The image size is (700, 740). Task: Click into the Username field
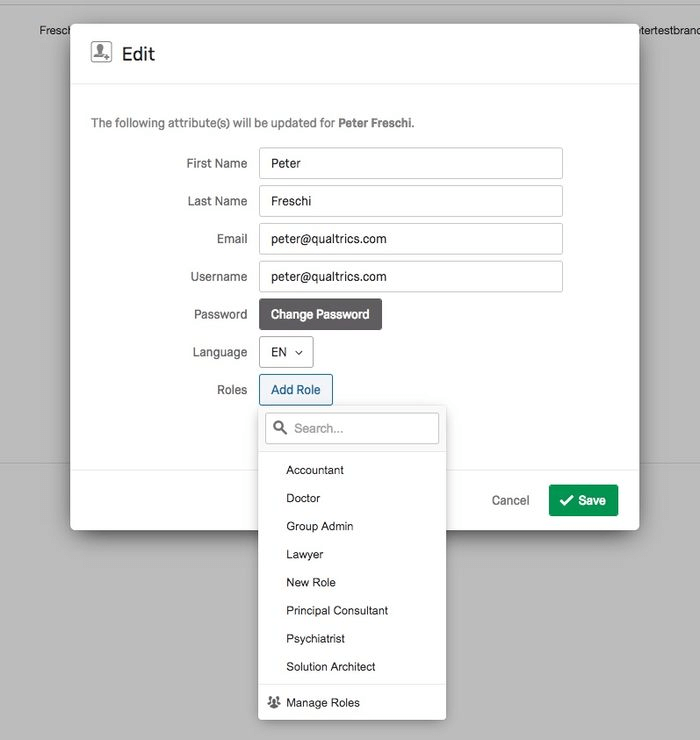[411, 277]
